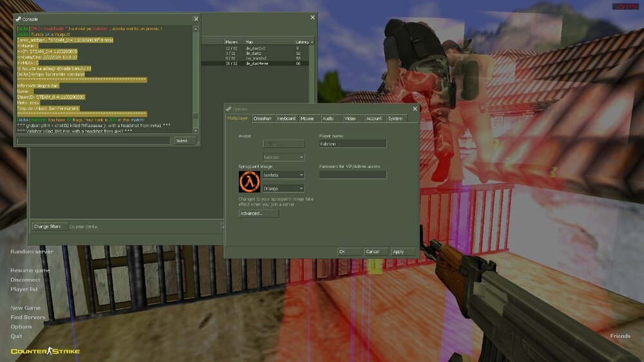Close the Options dialog
Screen dimensions: 644x362
414,109
